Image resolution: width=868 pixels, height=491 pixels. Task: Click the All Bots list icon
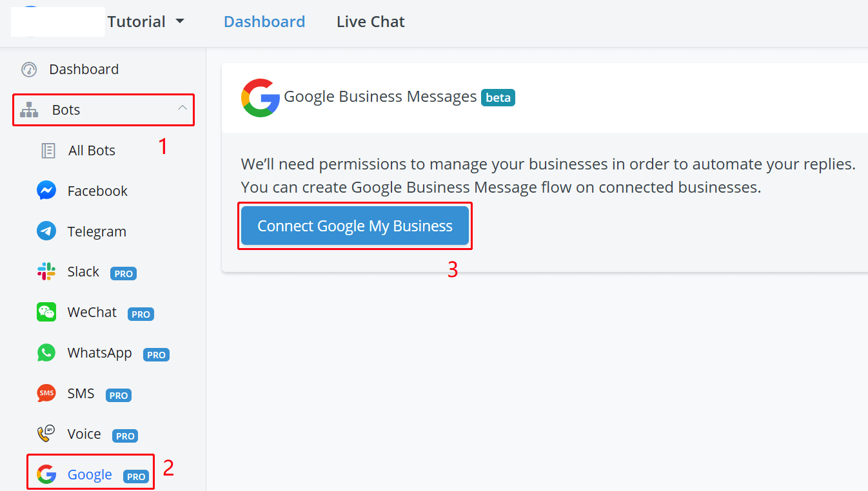tap(48, 151)
